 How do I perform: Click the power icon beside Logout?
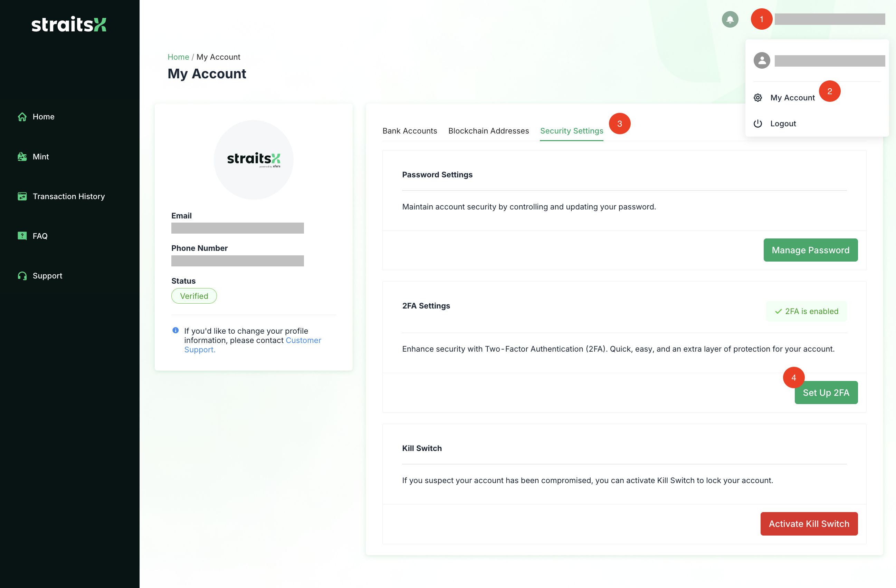(757, 124)
